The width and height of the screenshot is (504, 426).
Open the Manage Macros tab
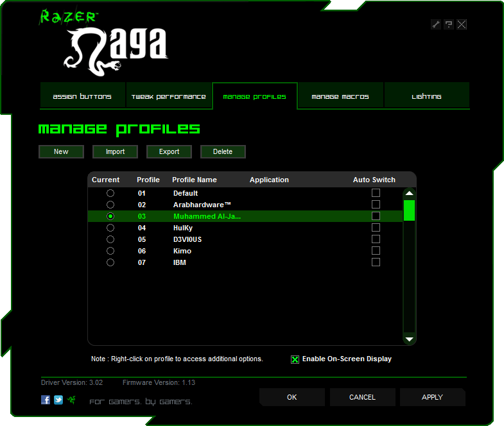coord(340,96)
